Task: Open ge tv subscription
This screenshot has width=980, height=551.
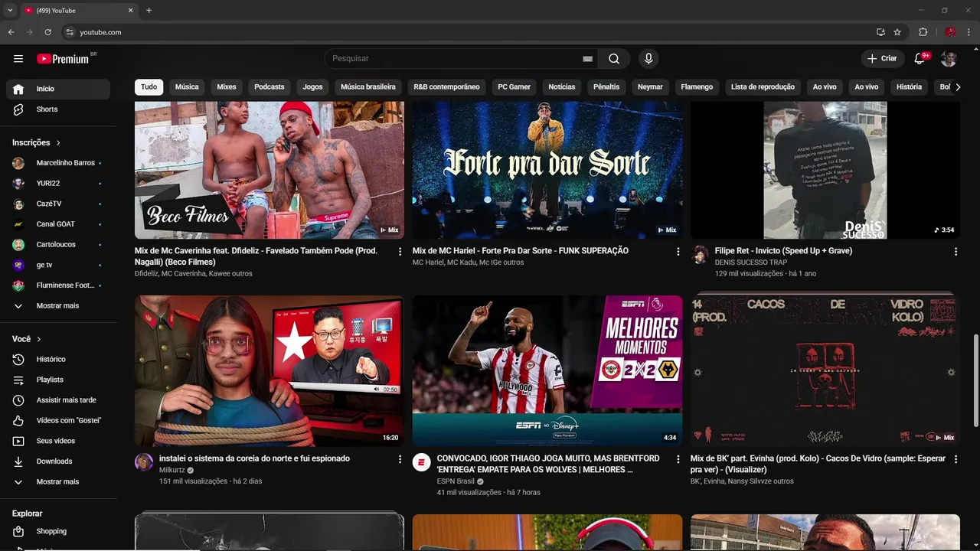Action: tap(58, 265)
